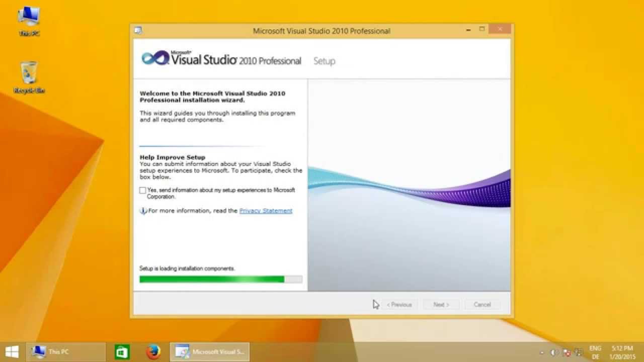Click the disabled Previous button
This screenshot has width=644, height=362.
click(x=399, y=305)
